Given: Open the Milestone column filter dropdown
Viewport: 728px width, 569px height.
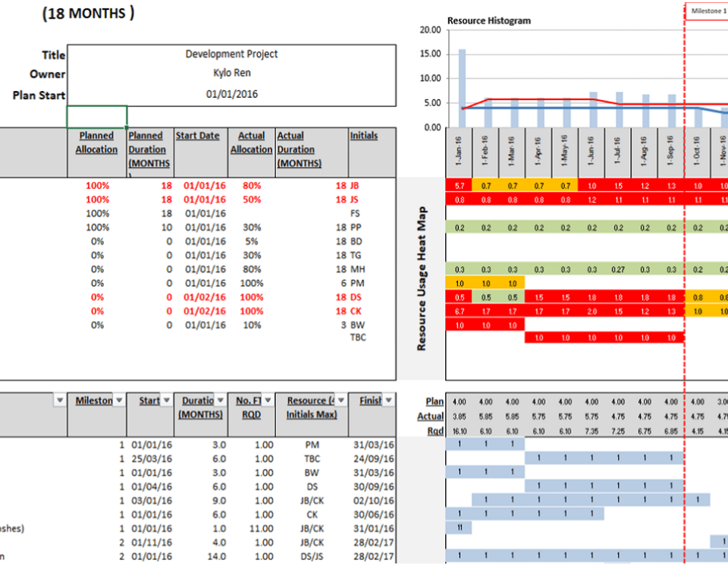Looking at the screenshot, I should (119, 400).
